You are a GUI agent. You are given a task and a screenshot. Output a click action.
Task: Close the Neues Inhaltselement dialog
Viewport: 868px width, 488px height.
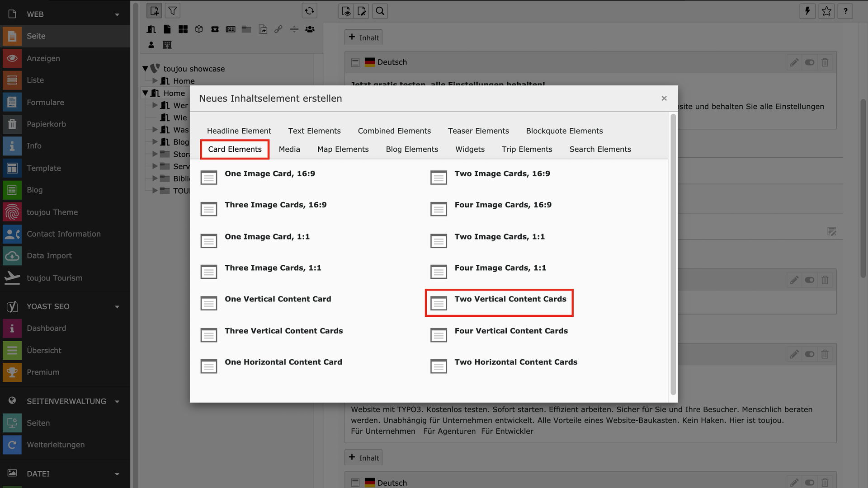pos(664,99)
